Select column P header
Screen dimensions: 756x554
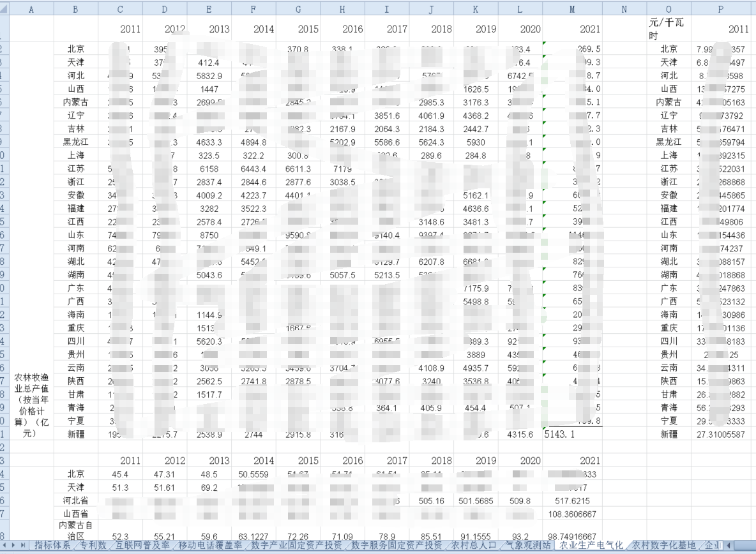(x=721, y=9)
